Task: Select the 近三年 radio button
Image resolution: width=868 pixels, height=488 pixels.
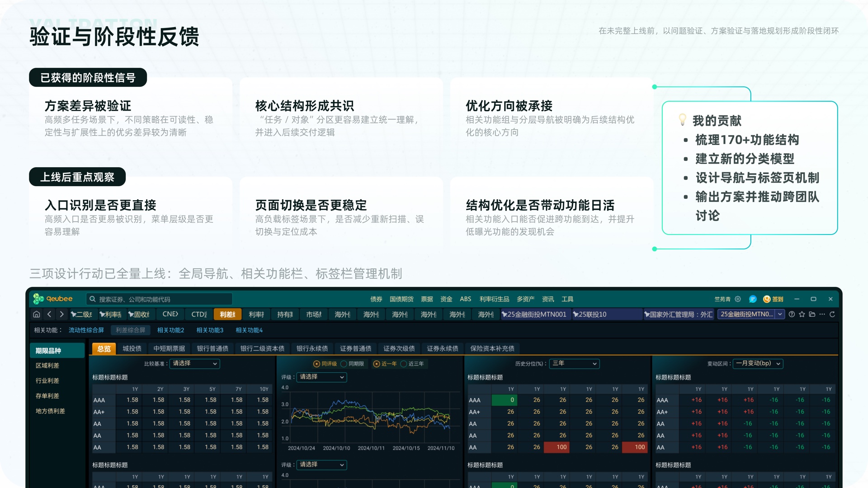Action: click(x=404, y=364)
